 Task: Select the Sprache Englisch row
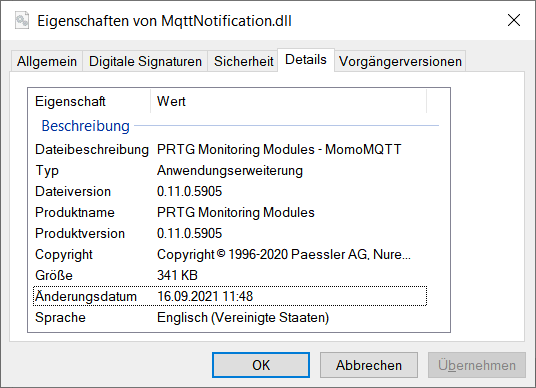click(230, 318)
